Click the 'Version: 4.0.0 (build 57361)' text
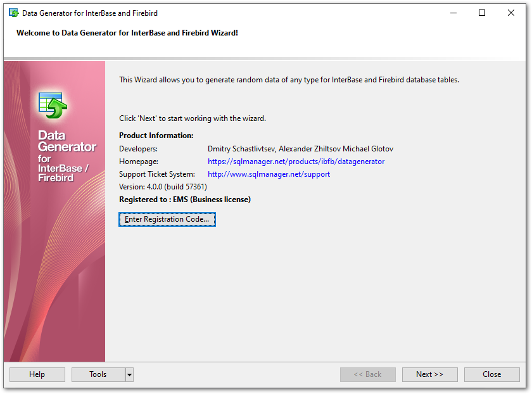Screen dimensions: 532x394 tap(163, 187)
